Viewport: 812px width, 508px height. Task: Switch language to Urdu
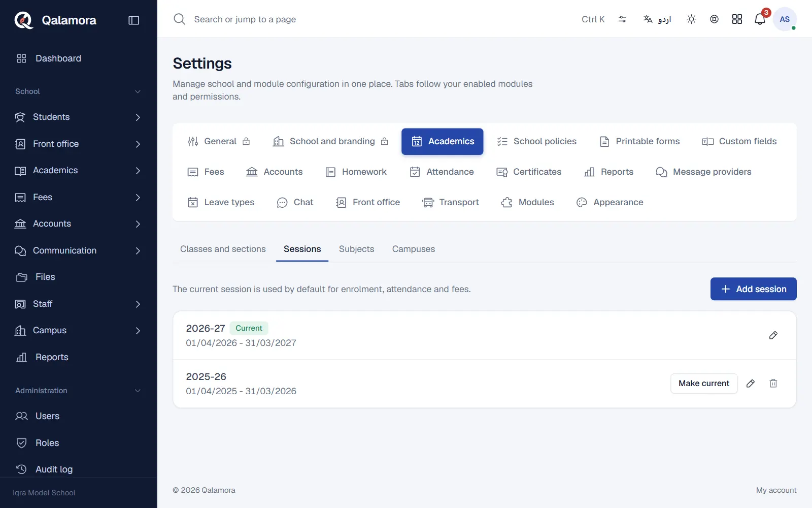tap(657, 19)
